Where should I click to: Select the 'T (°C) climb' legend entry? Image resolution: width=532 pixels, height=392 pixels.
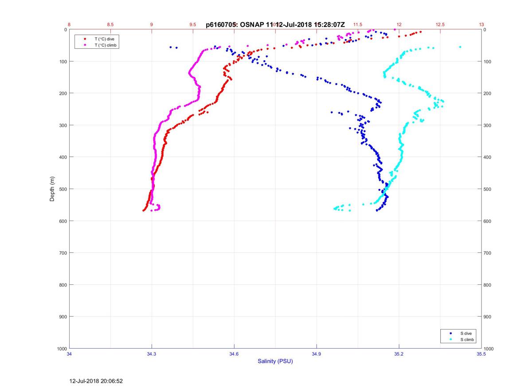pos(106,45)
